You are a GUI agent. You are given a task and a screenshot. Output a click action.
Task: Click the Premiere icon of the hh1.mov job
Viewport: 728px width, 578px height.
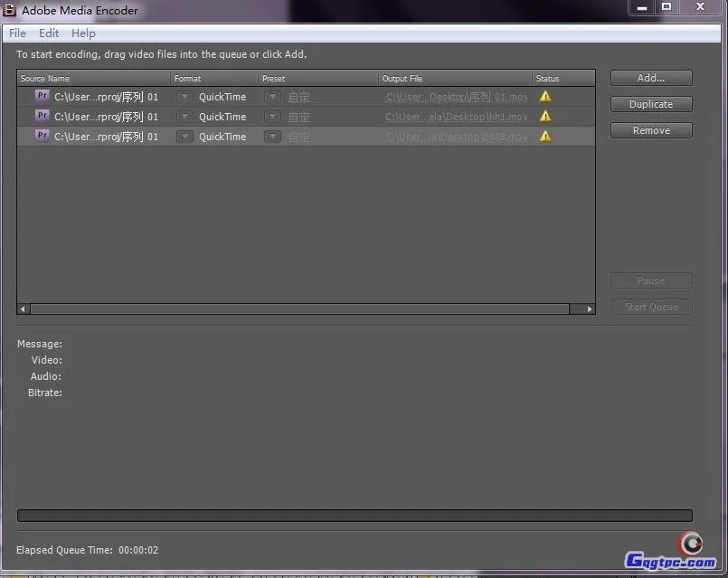pyautogui.click(x=42, y=116)
